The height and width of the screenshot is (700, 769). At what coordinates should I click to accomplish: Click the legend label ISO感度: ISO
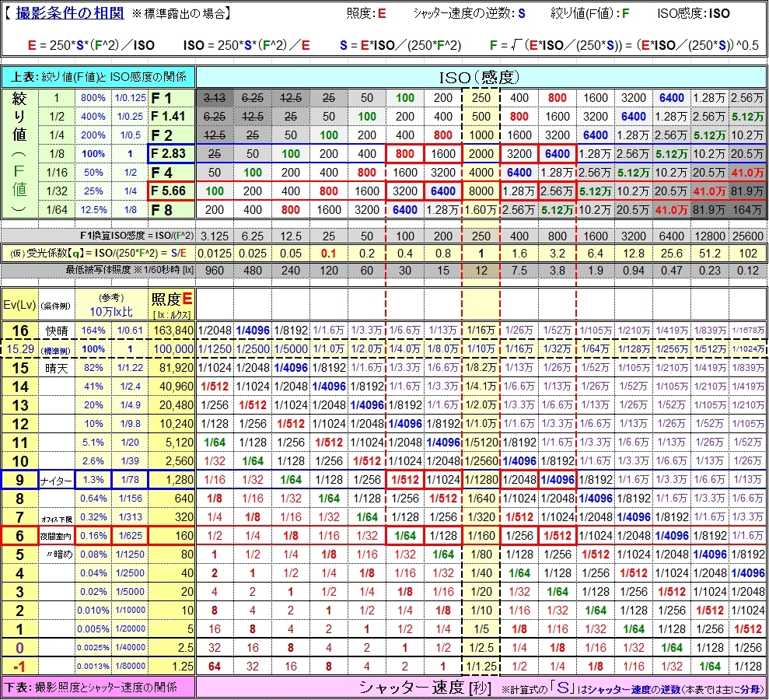point(694,14)
